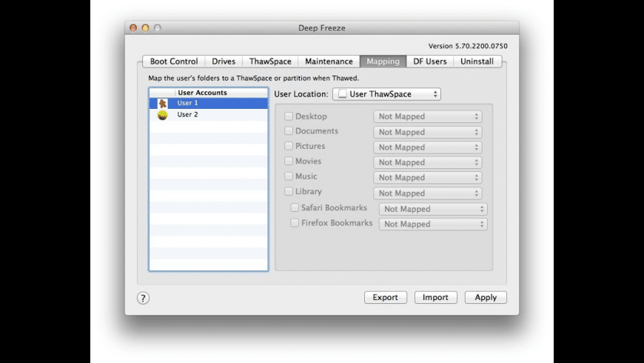Switch to the Uninstall tab
644x363 pixels.
(x=477, y=61)
